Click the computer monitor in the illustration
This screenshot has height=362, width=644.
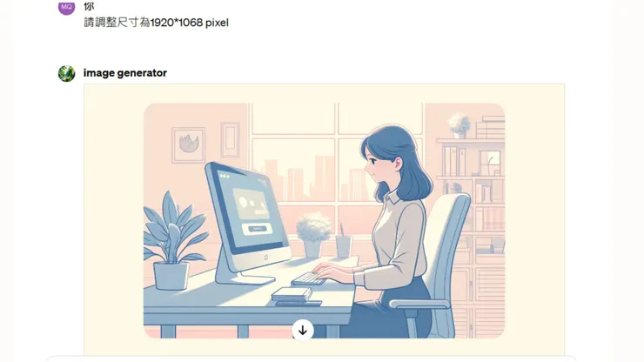click(x=247, y=223)
